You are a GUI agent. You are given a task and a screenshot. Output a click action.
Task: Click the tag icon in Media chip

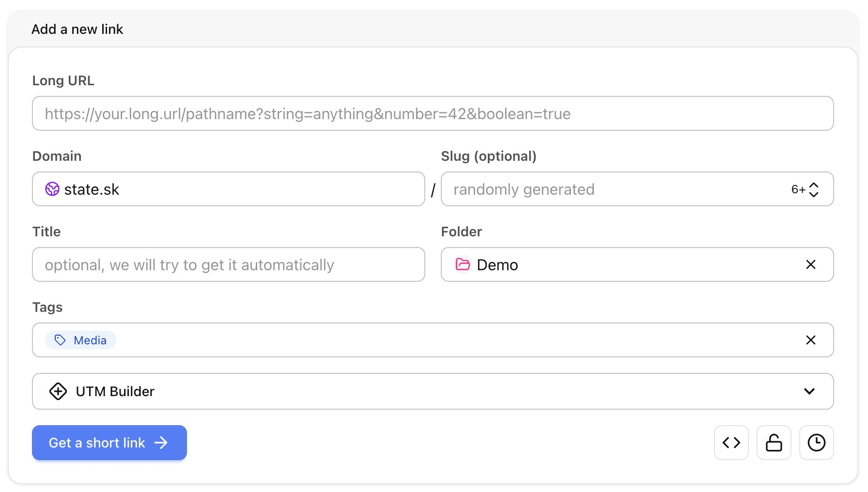click(x=60, y=340)
